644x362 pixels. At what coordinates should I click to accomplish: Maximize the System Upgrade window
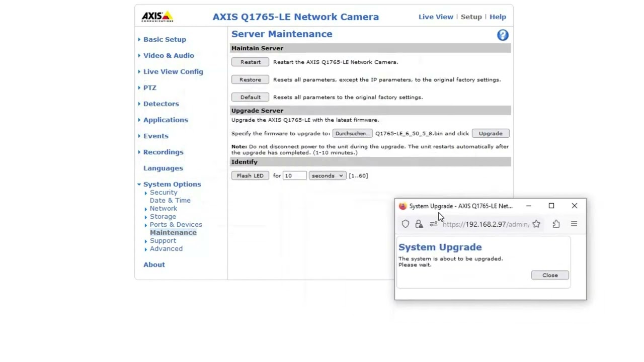tap(551, 206)
